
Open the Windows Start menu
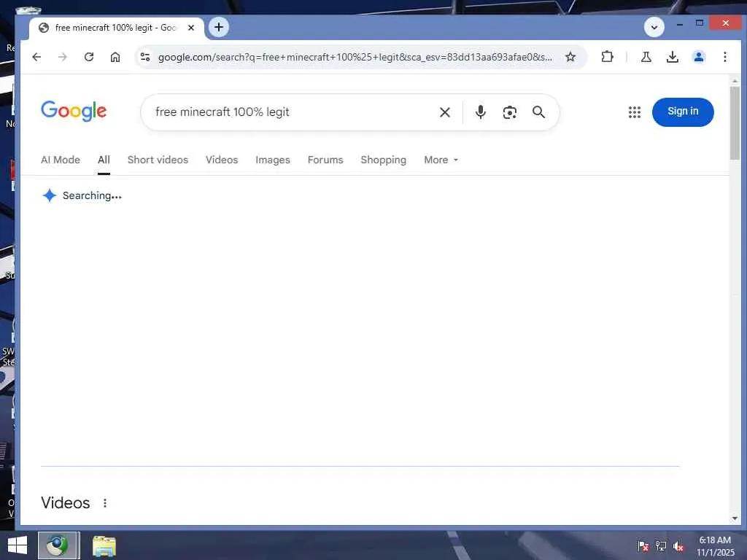coord(18,545)
